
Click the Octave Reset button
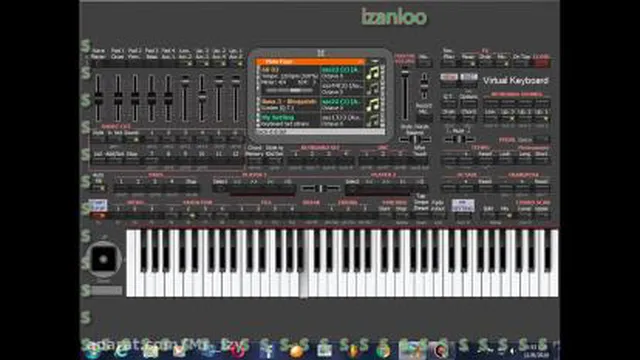coord(485,188)
